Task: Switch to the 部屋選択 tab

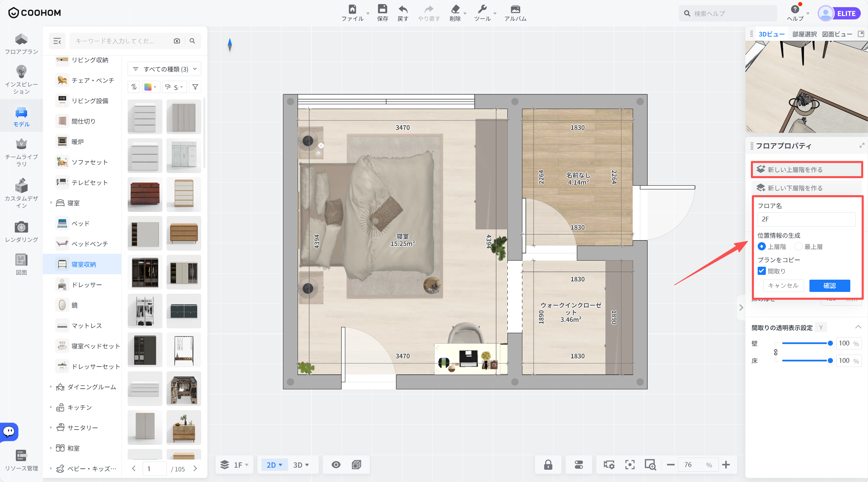Action: coord(804,34)
